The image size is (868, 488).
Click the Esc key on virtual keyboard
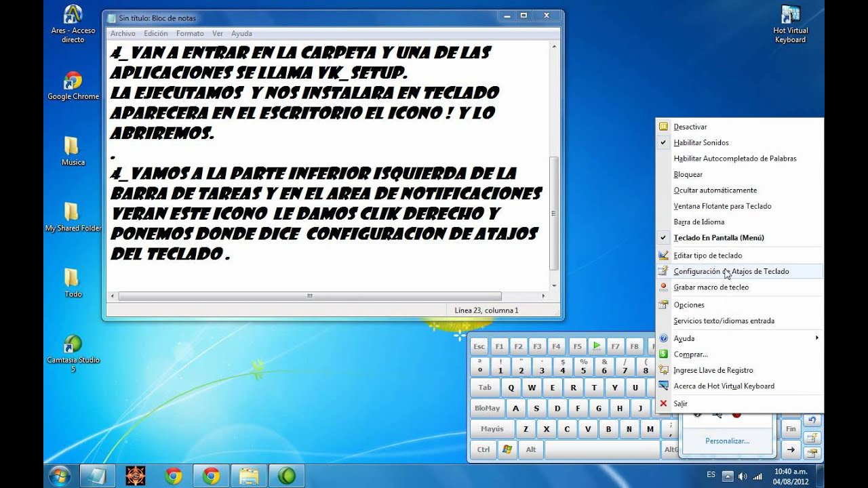tap(479, 346)
